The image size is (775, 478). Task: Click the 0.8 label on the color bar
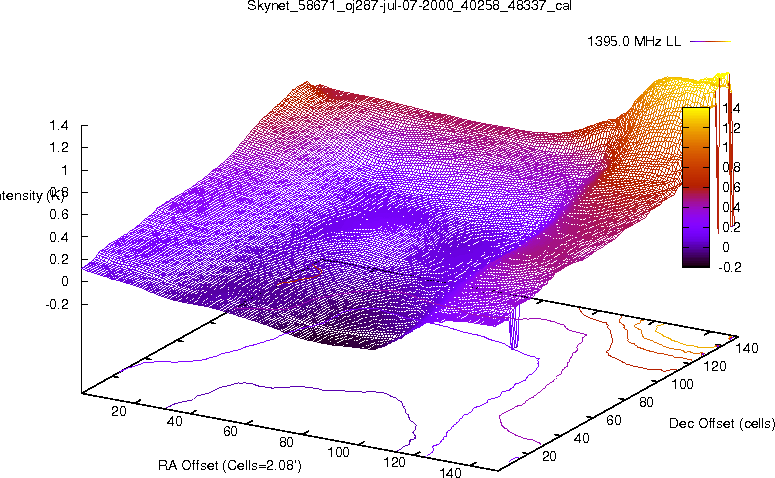[x=731, y=168]
